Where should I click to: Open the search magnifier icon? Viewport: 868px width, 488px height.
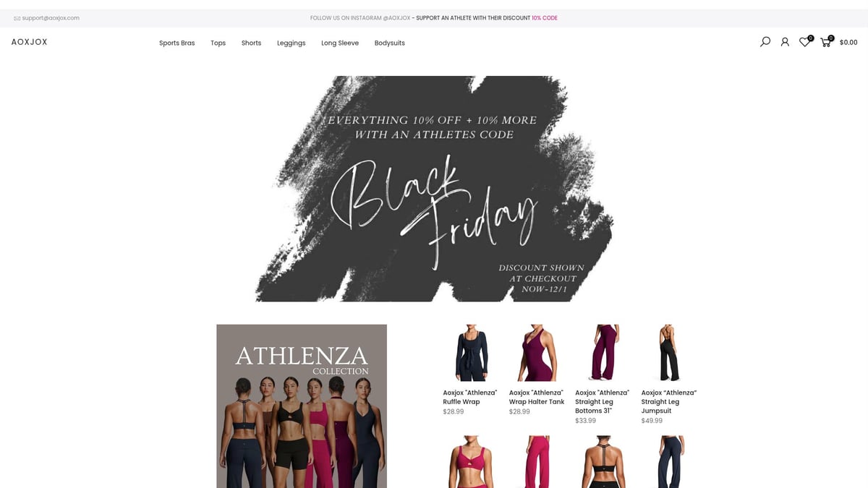click(x=765, y=42)
